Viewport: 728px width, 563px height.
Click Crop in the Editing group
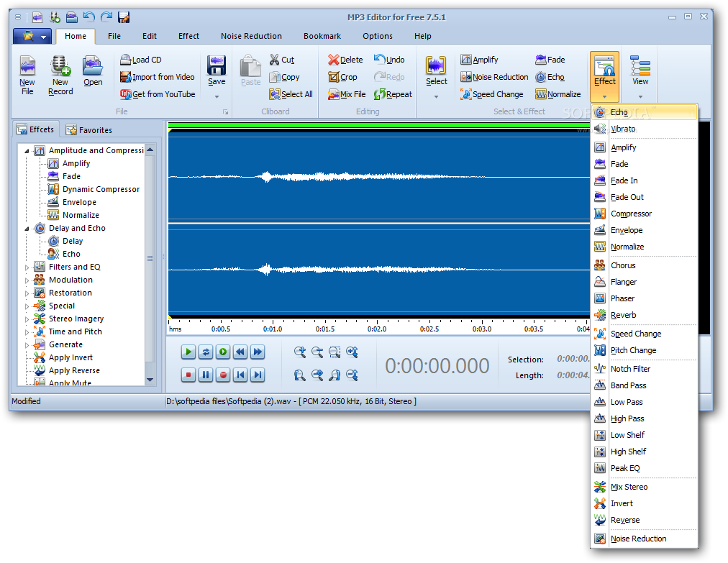point(342,77)
